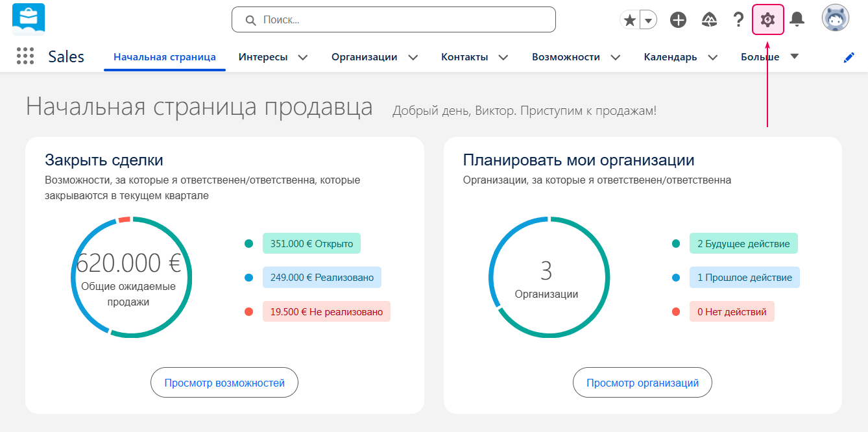Click the pencil icon to edit navigation

coord(849,57)
